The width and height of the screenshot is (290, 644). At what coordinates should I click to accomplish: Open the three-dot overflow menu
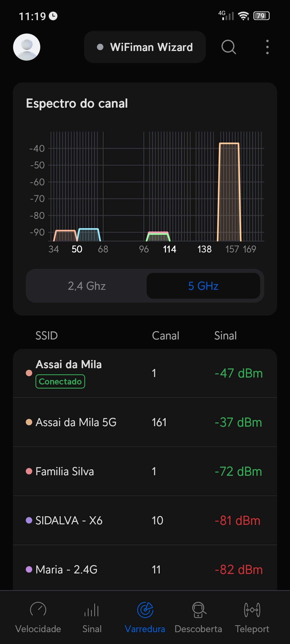[267, 47]
